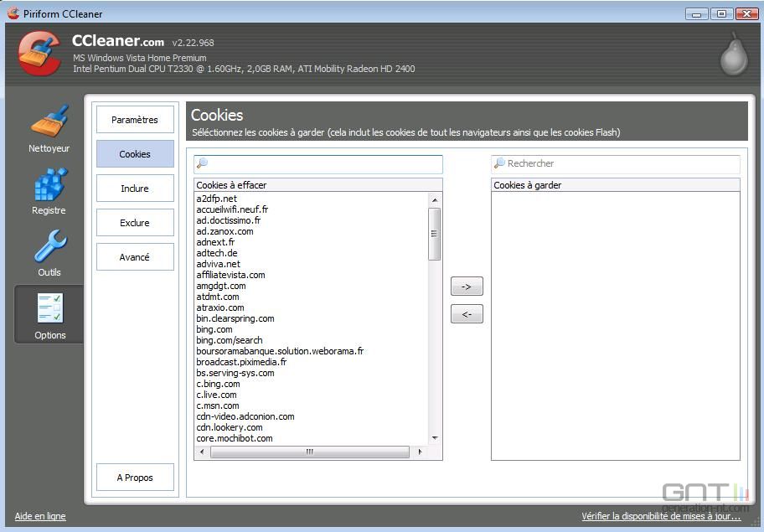
Task: Select the Options checklist icon
Action: click(x=50, y=308)
